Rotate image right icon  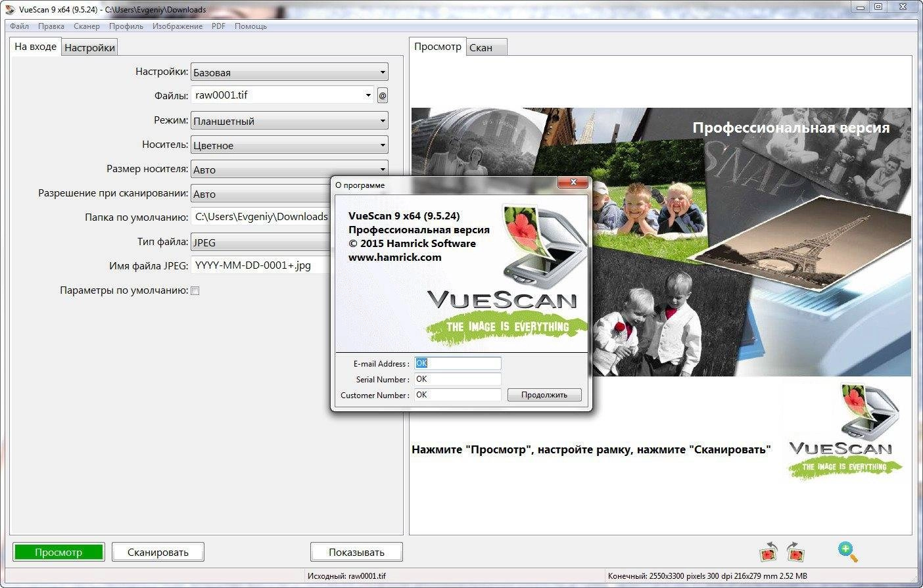point(795,553)
